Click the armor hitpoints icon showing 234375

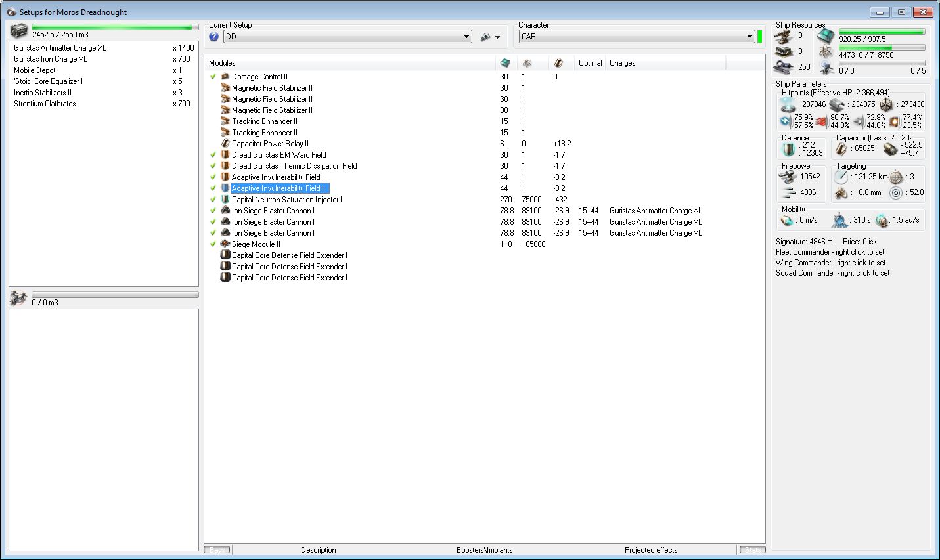pyautogui.click(x=837, y=104)
